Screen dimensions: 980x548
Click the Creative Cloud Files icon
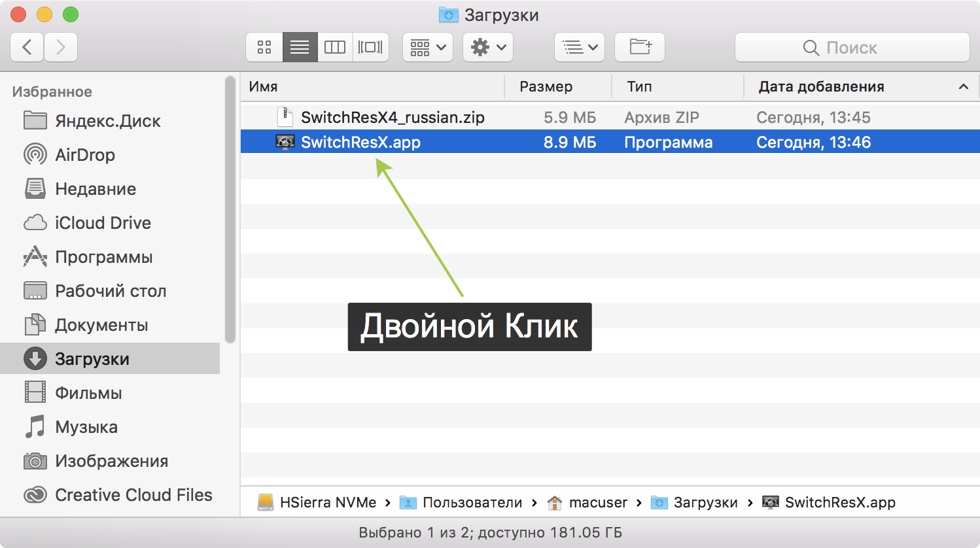(x=35, y=495)
